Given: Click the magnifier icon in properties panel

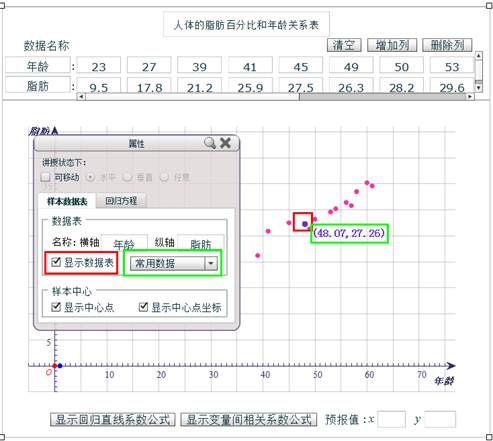Looking at the screenshot, I should point(210,143).
